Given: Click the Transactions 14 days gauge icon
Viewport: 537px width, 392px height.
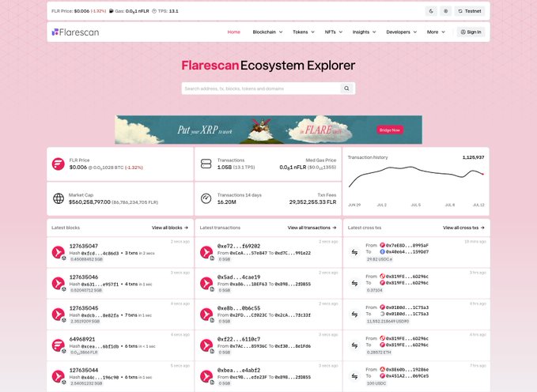Looking at the screenshot, I should click(x=206, y=198).
